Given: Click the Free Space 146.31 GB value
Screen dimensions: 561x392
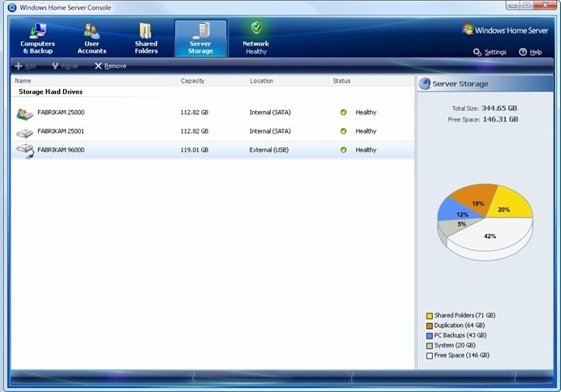Looking at the screenshot, I should coord(500,119).
